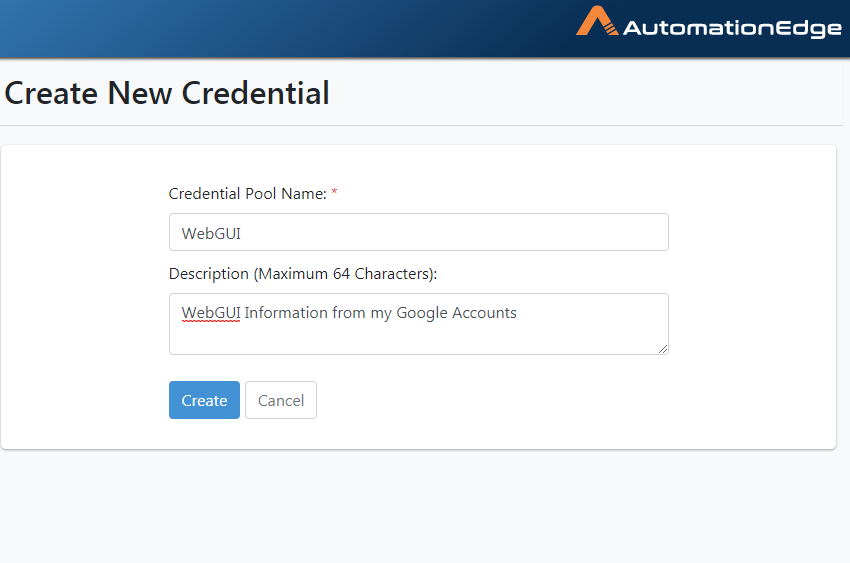This screenshot has width=850, height=563.
Task: Click the word Description in the field label
Action: (x=208, y=273)
